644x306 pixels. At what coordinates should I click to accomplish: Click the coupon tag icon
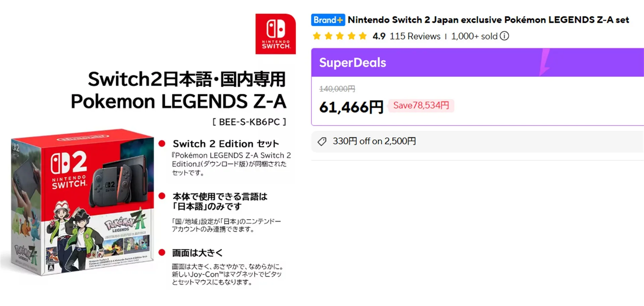tap(322, 141)
